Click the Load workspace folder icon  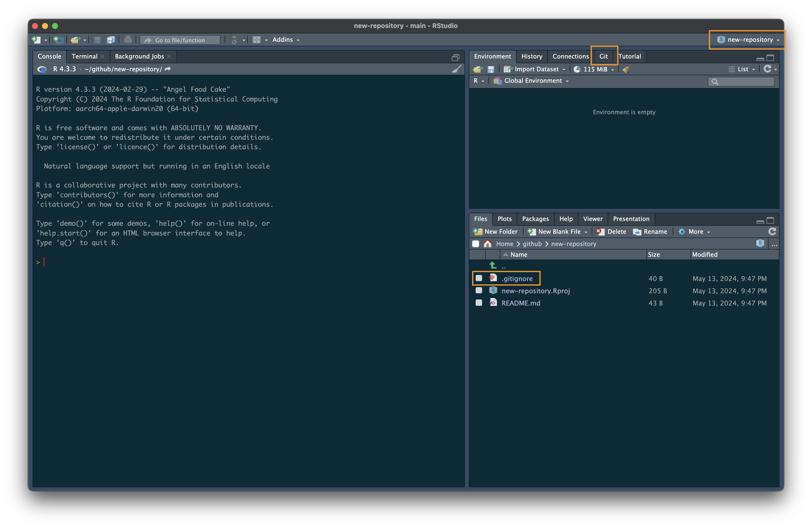coord(478,69)
